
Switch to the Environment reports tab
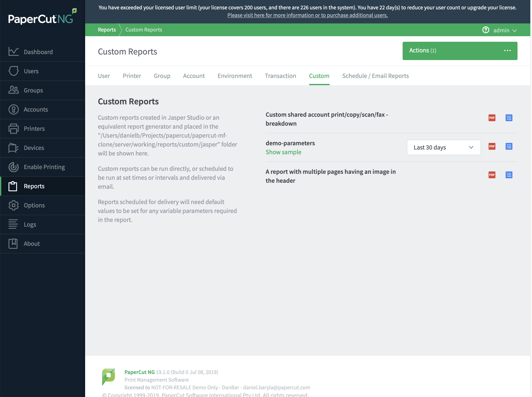tap(235, 76)
